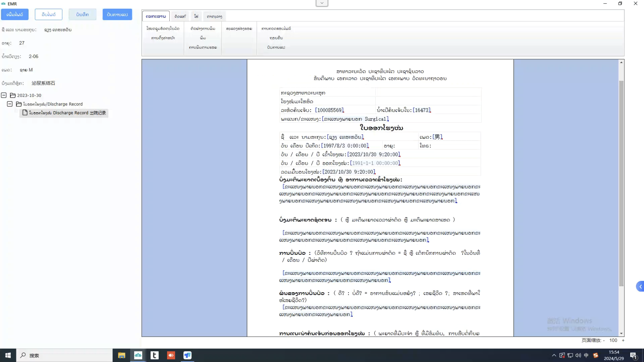Click the volume icon in system tray
The image size is (644, 362).
tap(578, 355)
